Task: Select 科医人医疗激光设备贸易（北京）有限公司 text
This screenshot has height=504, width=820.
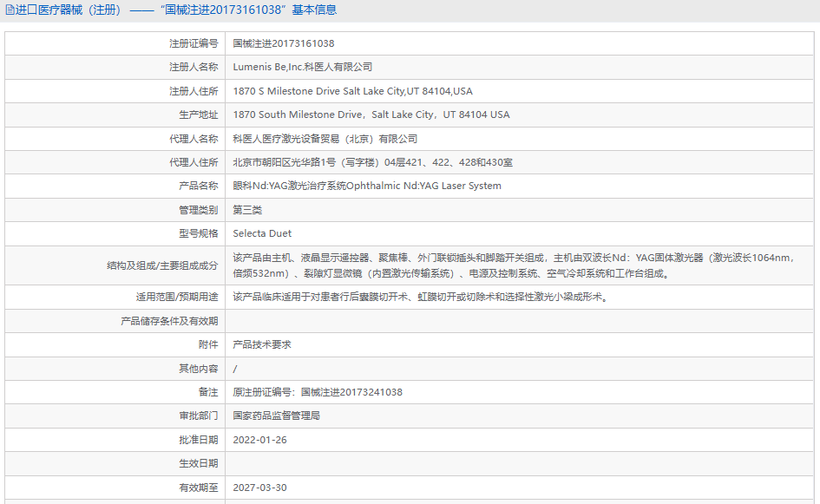Action: coord(325,139)
